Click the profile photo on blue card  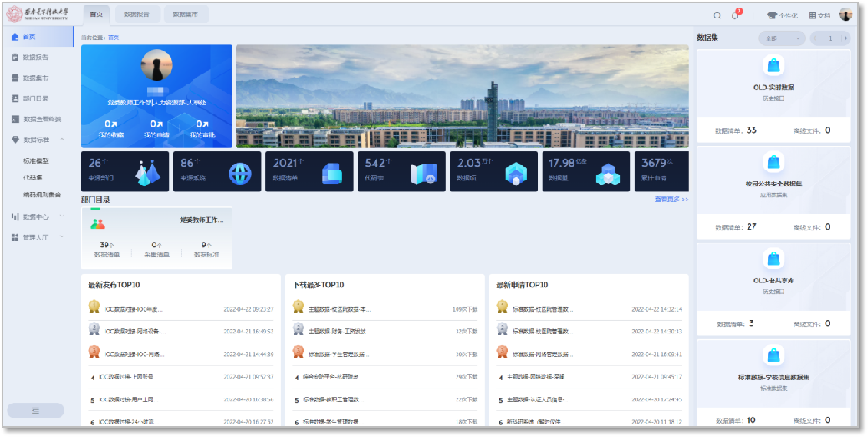pos(156,65)
